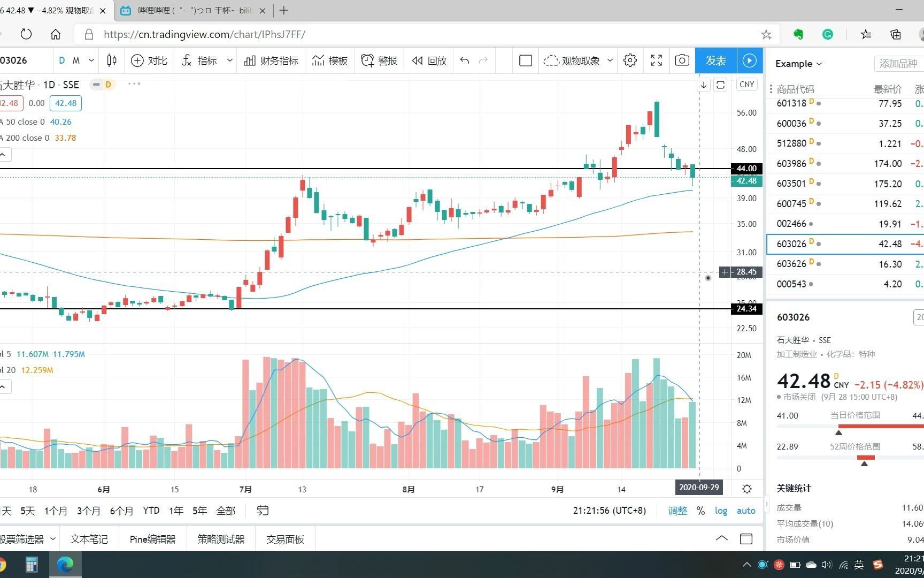Image resolution: width=924 pixels, height=578 pixels.
Task: Open time axis settings gear
Action: point(747,489)
